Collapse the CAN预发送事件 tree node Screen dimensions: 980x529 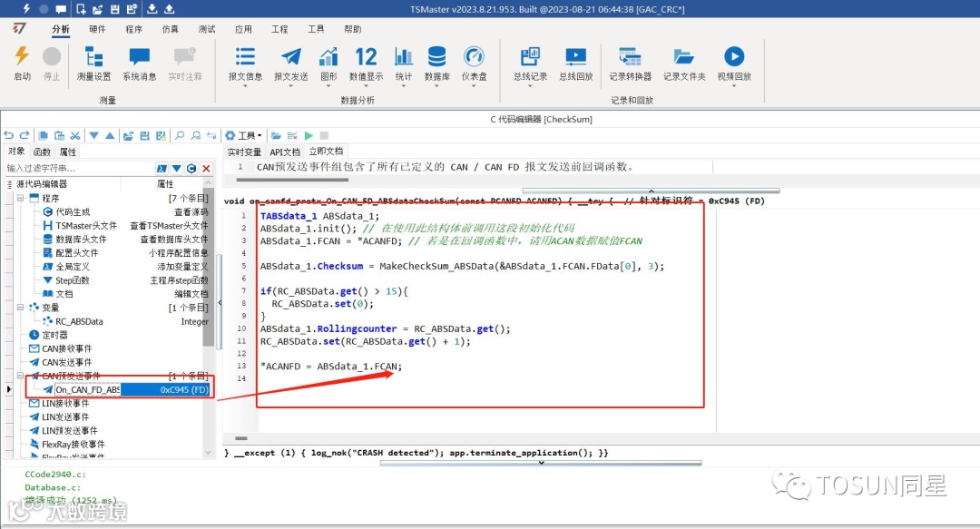20,376
